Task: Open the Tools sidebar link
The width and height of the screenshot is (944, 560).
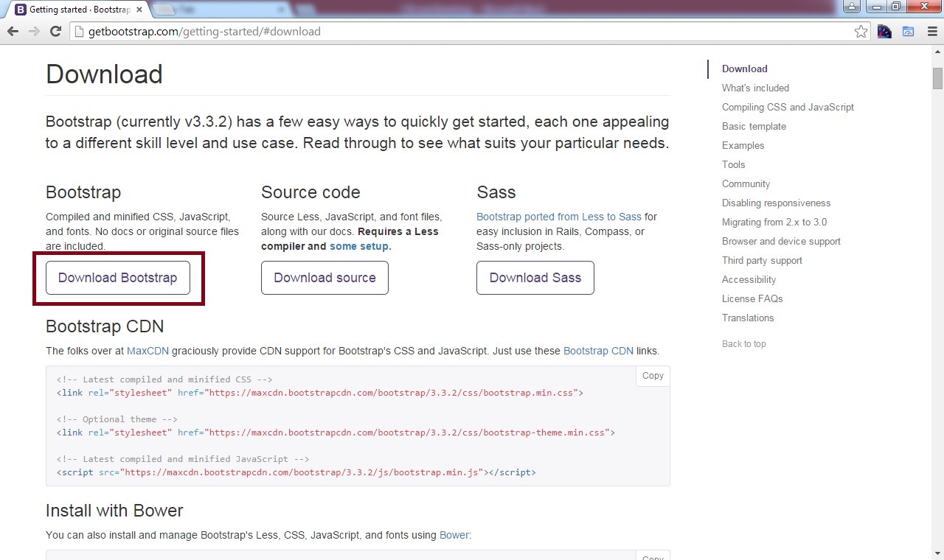Action: point(733,164)
